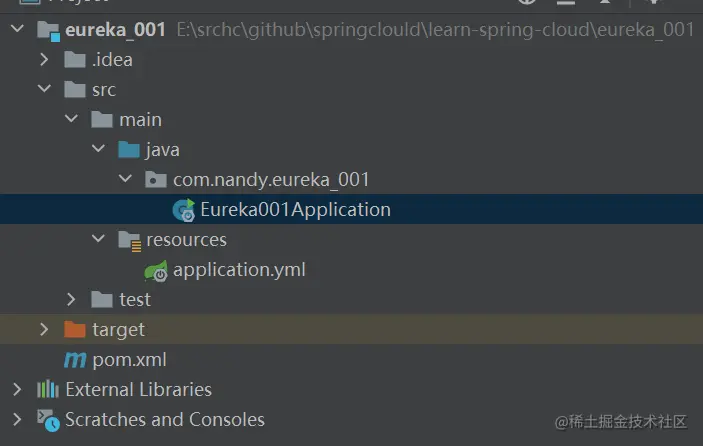Select the test label

[135, 300]
